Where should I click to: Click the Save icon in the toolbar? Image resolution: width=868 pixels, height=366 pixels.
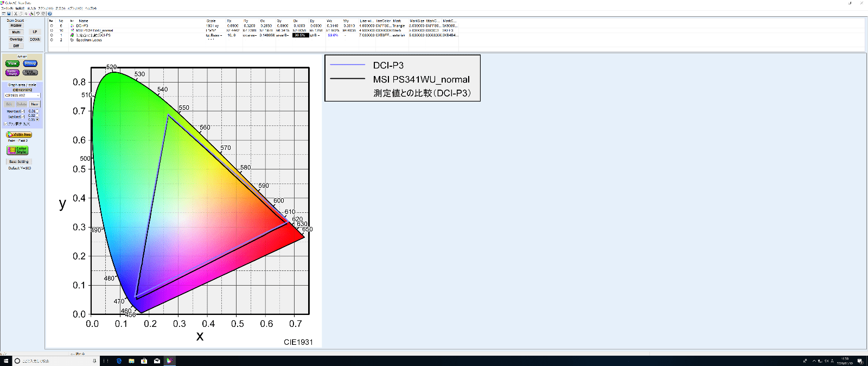tap(9, 14)
